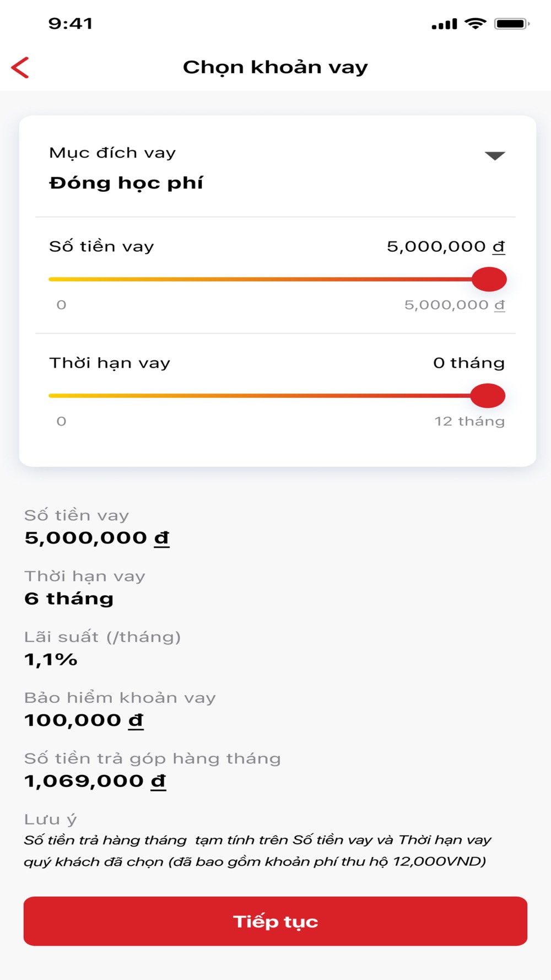
Task: Tap the Wi-Fi status icon
Action: [476, 23]
